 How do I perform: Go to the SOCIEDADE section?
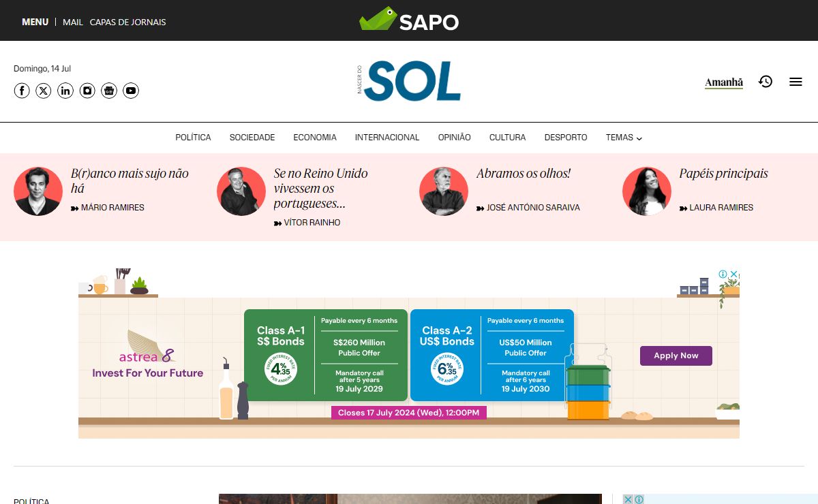point(252,138)
